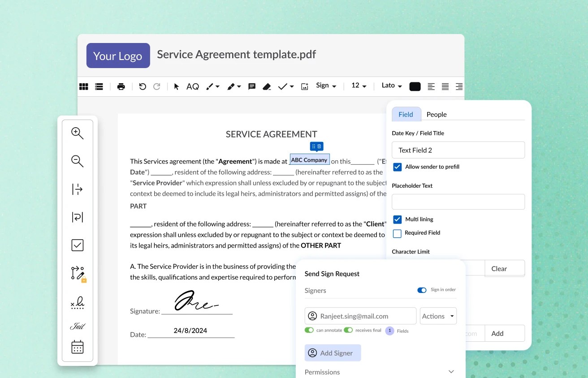The width and height of the screenshot is (588, 378).
Task: Open the Sign dropdown menu
Action: pyautogui.click(x=326, y=86)
